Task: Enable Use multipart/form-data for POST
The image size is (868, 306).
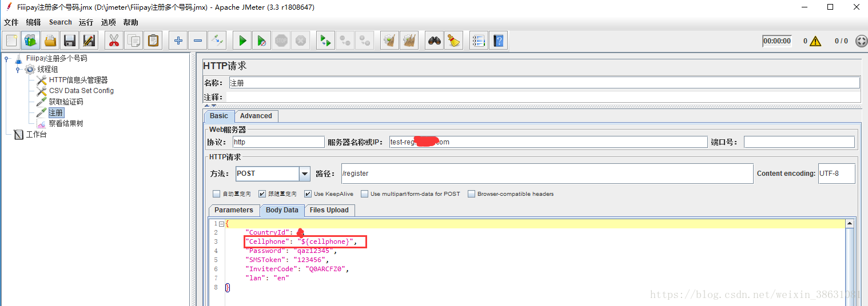Action: coord(364,194)
